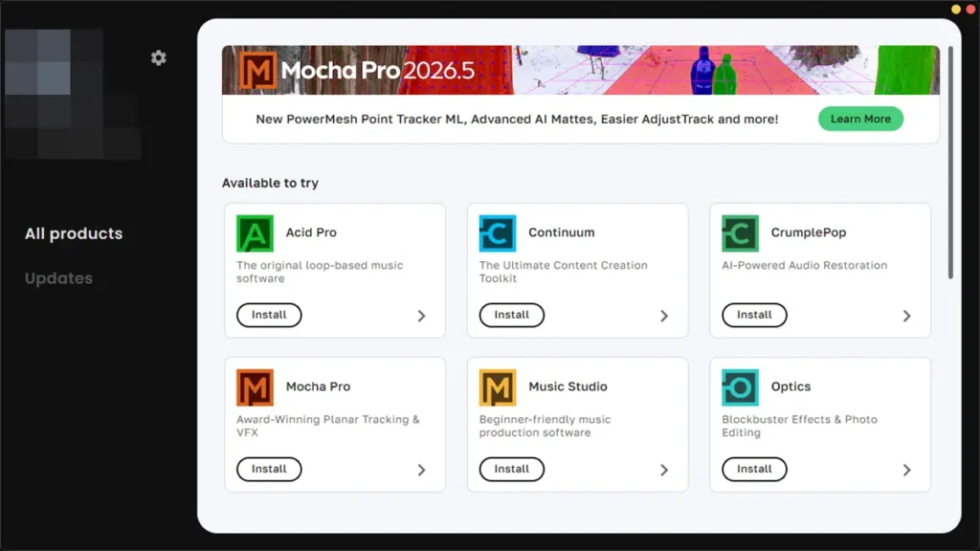
Task: Click the yellow minimize window button
Action: (x=956, y=9)
